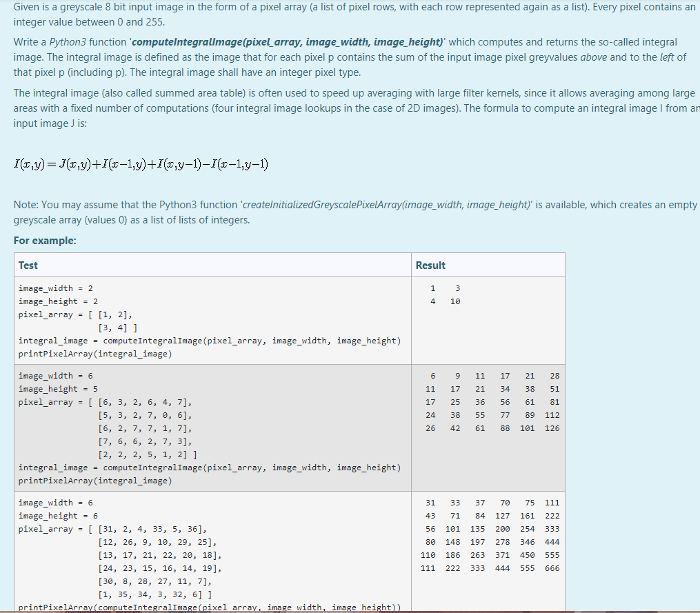Click the array row '[24, 23, 15, 16, 14, 19],'
Image resolution: width=700 pixels, height=613 pixels.
pos(160,568)
